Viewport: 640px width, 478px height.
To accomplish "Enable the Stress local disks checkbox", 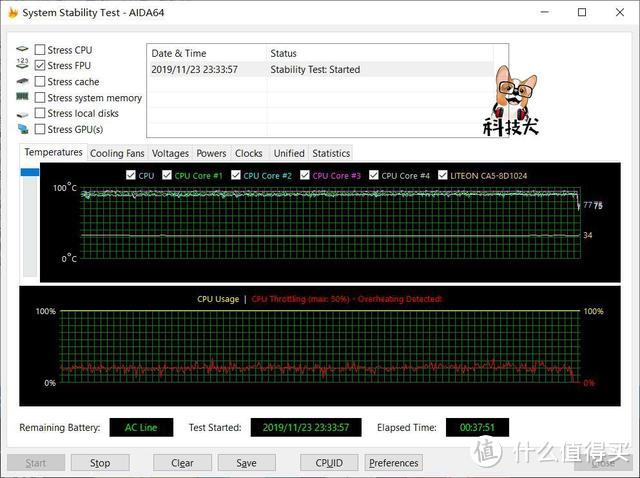I will click(40, 113).
